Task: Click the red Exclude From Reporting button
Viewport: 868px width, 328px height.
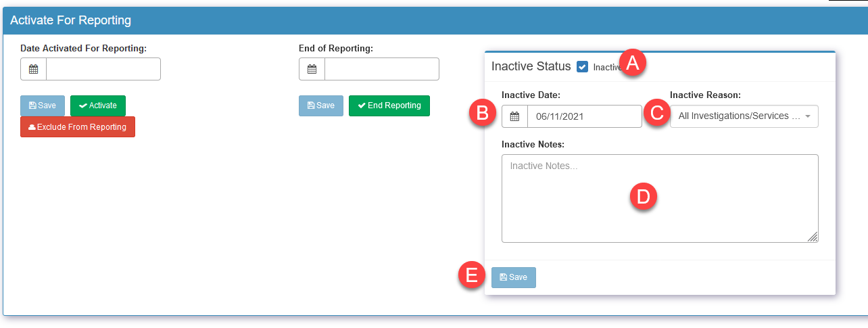Action: [x=78, y=127]
